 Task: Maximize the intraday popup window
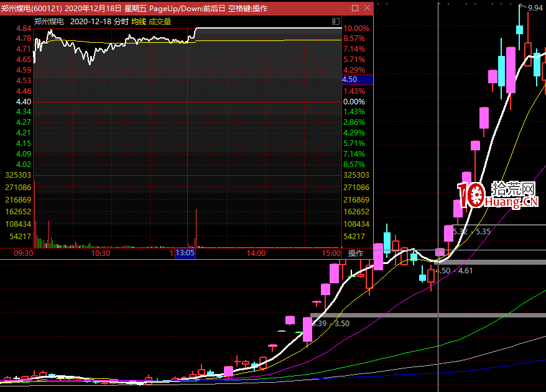point(355,8)
